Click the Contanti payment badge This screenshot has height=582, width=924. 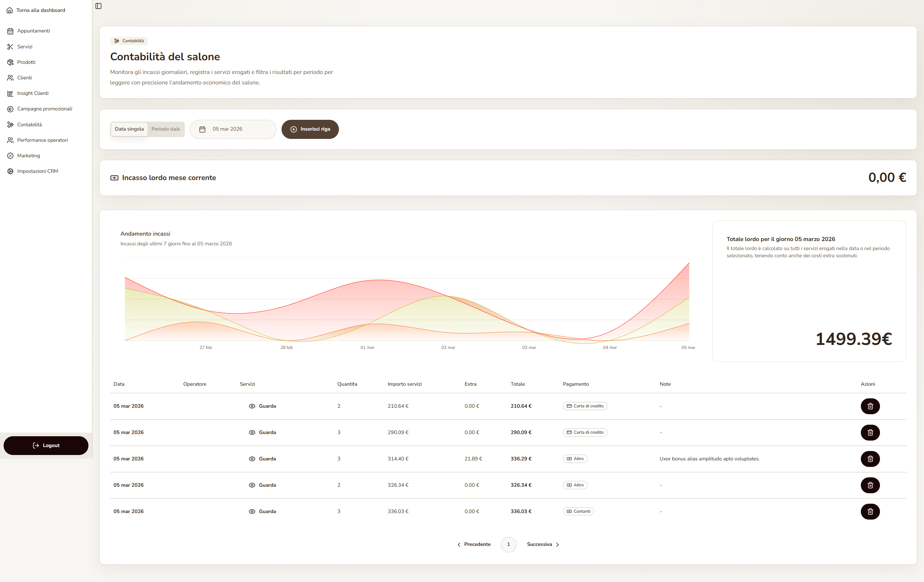click(x=578, y=511)
